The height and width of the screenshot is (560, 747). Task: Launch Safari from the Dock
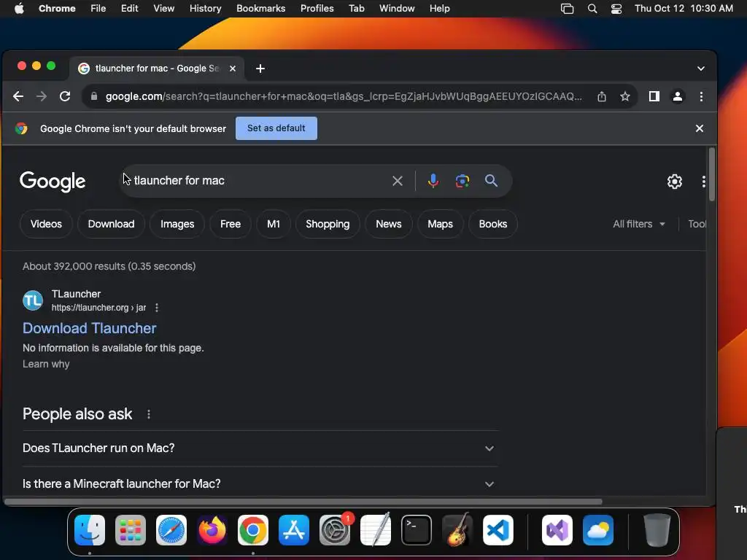point(171,530)
